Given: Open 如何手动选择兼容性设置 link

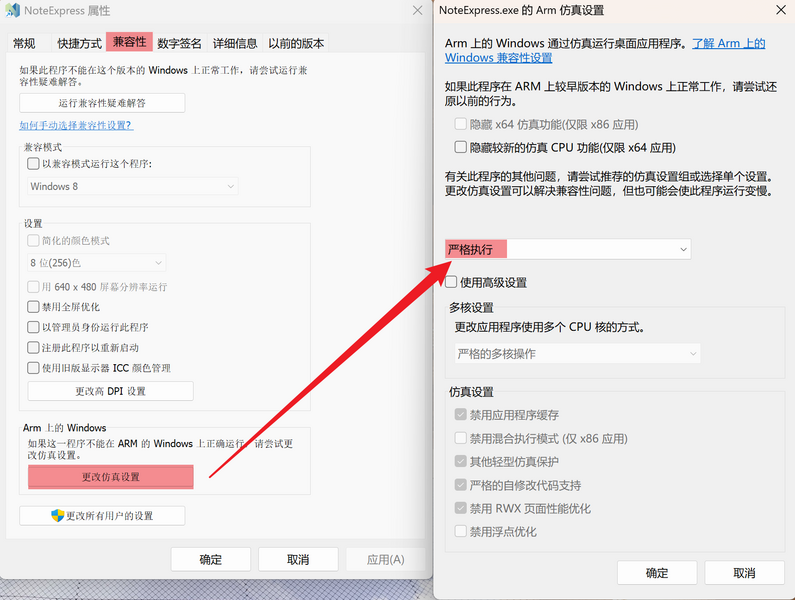Looking at the screenshot, I should pos(76,125).
